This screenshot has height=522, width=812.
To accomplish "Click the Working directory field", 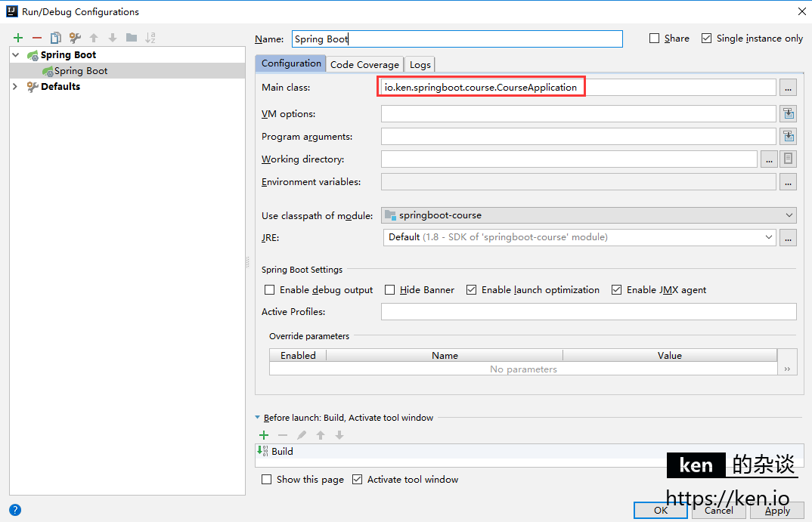I will 569,159.
